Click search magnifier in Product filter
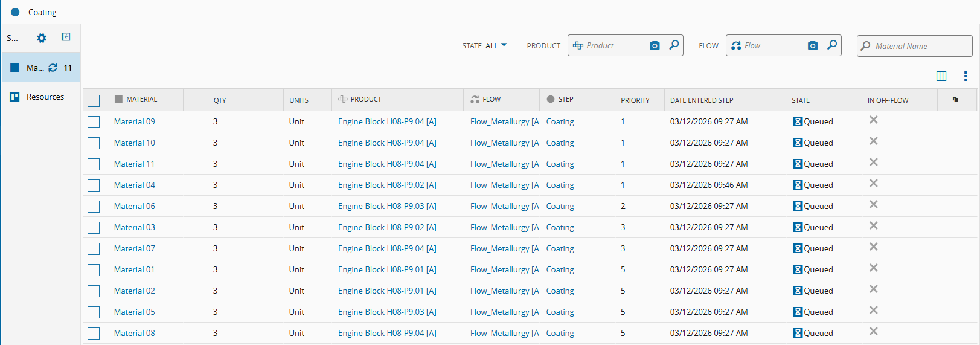Image resolution: width=980 pixels, height=345 pixels. [x=674, y=45]
